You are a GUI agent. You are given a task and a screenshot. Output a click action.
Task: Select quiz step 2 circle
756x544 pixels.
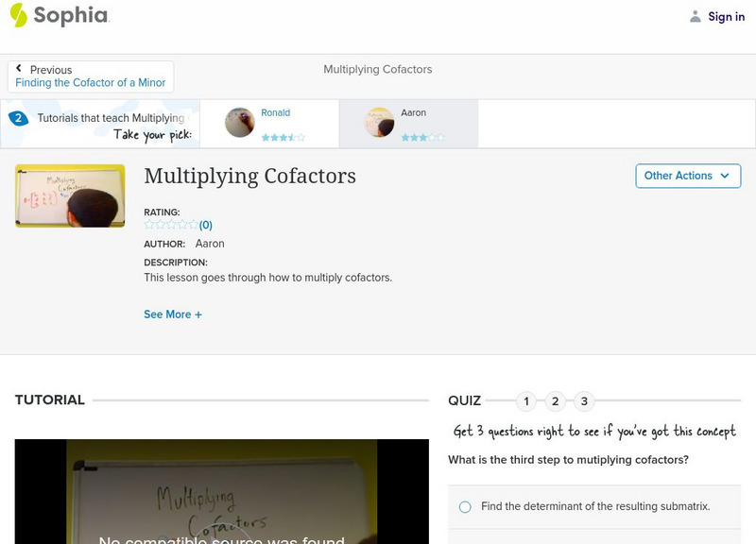coord(555,400)
